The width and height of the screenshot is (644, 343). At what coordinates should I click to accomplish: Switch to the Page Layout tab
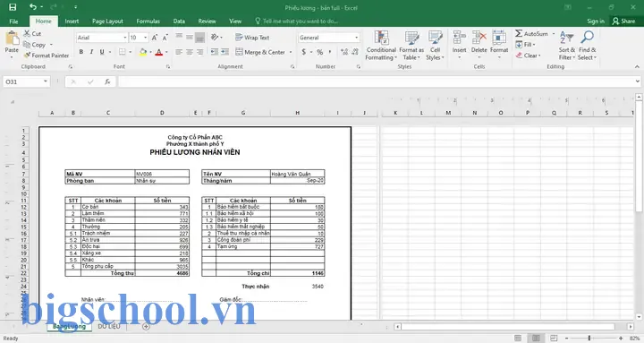coord(107,21)
